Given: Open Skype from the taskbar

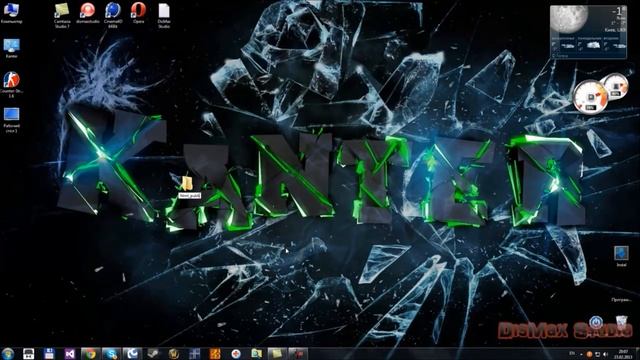Looking at the screenshot, I should click(x=111, y=353).
